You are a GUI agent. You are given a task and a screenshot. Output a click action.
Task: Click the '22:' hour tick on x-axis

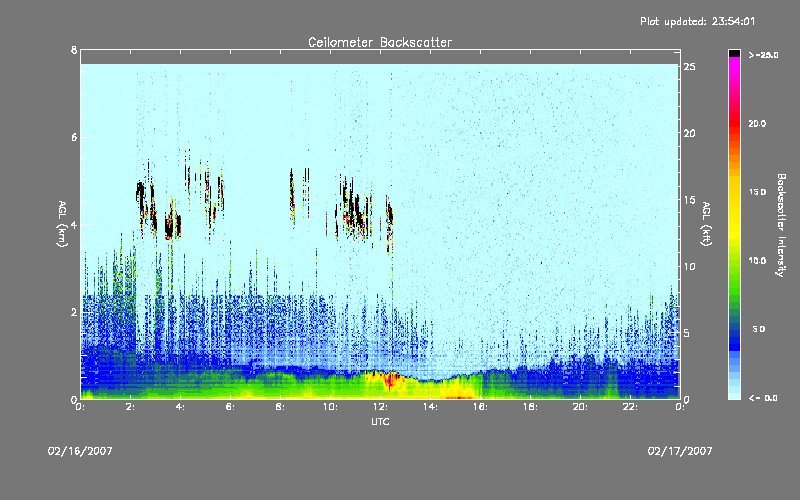(631, 407)
